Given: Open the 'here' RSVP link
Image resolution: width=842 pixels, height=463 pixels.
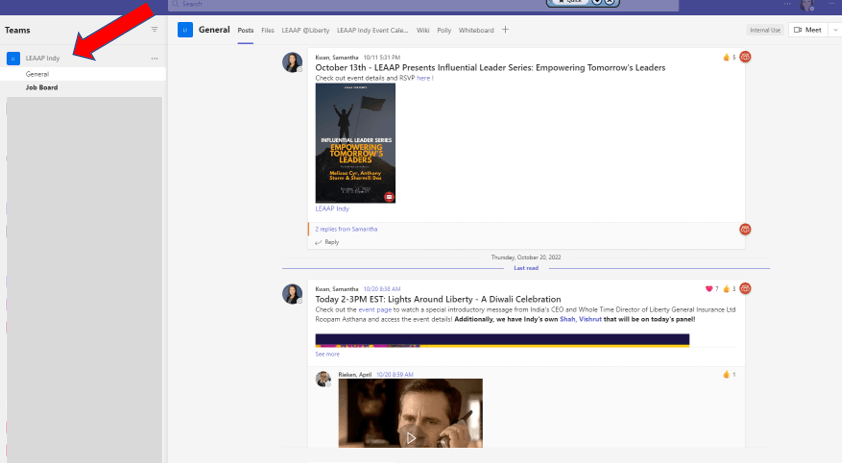Looking at the screenshot, I should 424,78.
